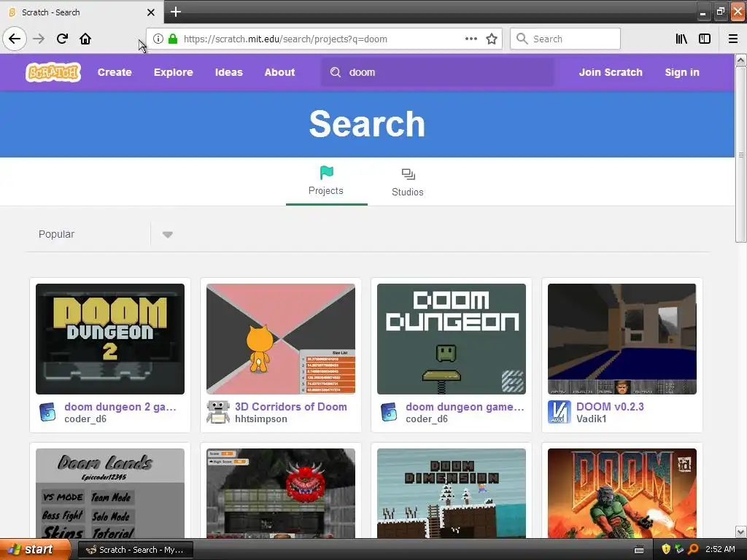Open the About menu item

click(x=279, y=72)
